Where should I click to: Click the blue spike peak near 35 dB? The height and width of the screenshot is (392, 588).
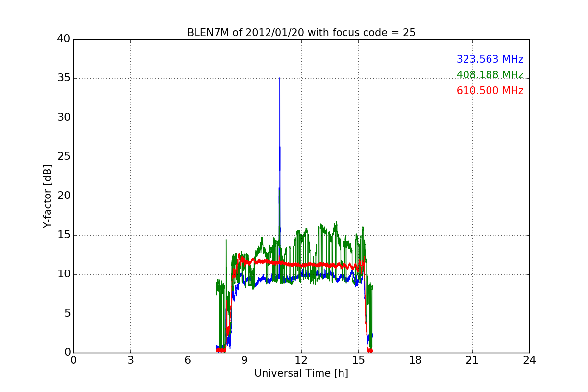280,78
